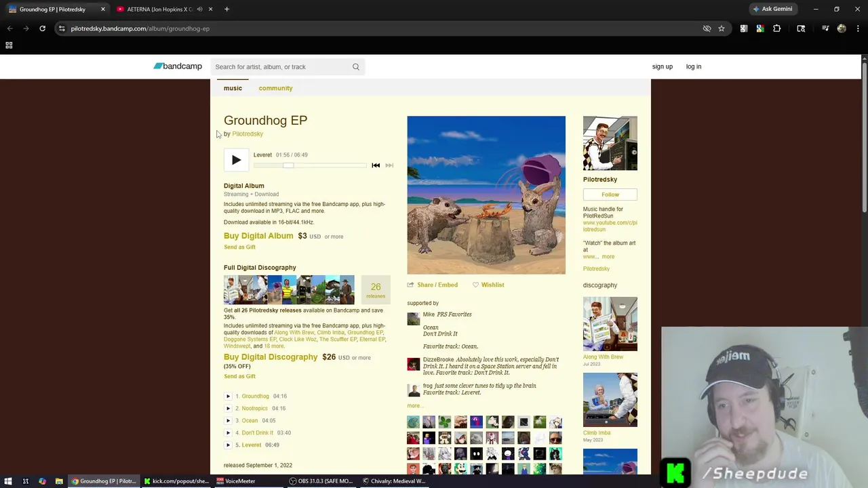Skip to the next track in the player
The width and height of the screenshot is (868, 488).
[389, 165]
